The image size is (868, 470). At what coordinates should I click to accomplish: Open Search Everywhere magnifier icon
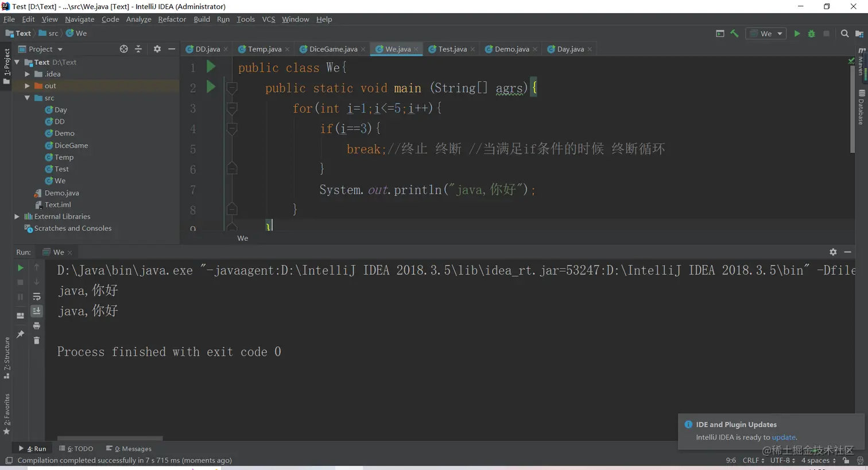844,34
